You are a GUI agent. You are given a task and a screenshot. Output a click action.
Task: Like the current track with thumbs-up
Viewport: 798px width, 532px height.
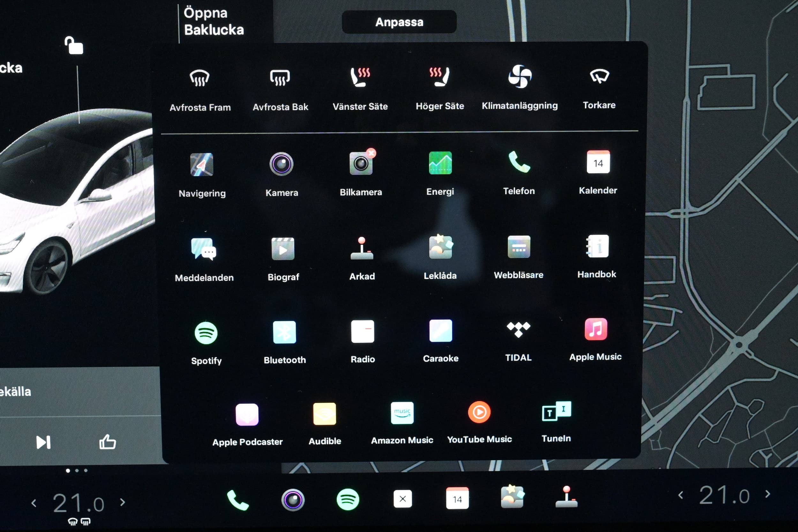pos(108,442)
